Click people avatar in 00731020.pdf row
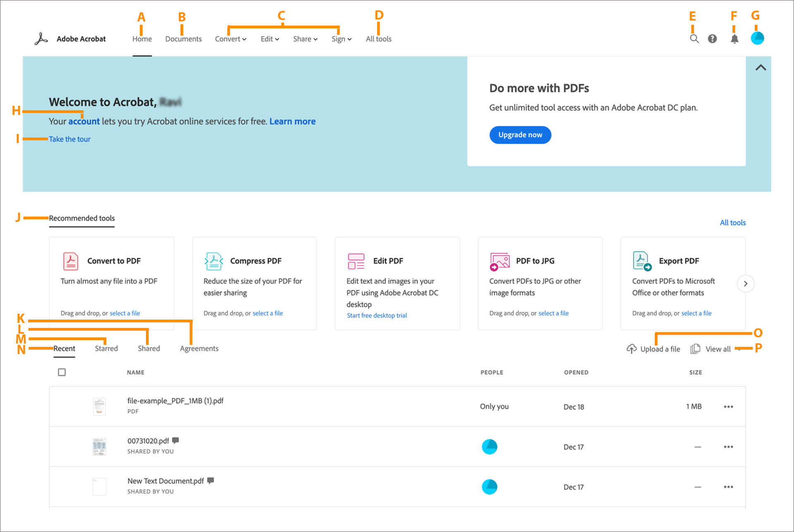The image size is (794, 532). [x=490, y=447]
